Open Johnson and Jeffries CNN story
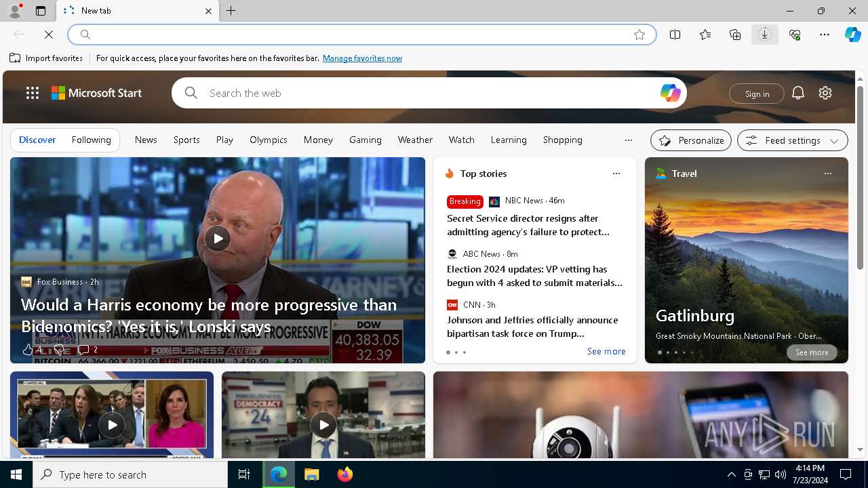 click(x=532, y=327)
